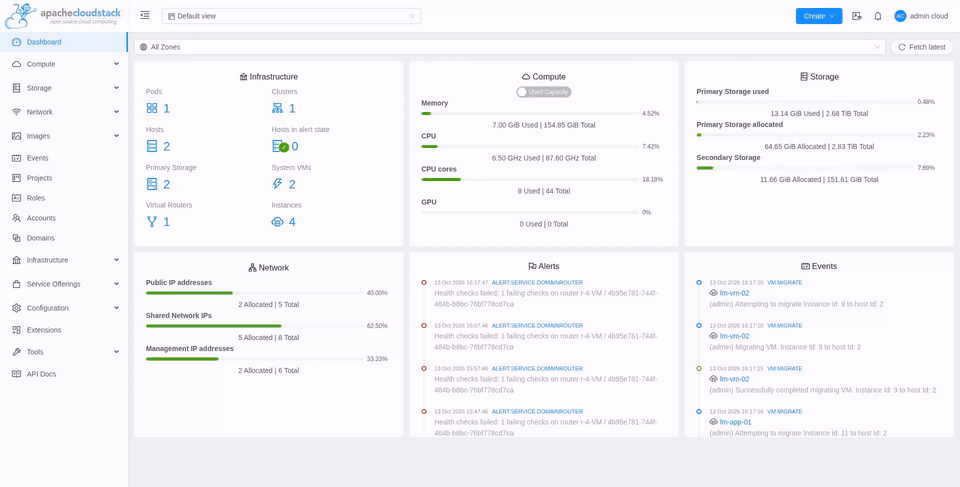Expand the Storage sidebar menu

pyautogui.click(x=116, y=88)
